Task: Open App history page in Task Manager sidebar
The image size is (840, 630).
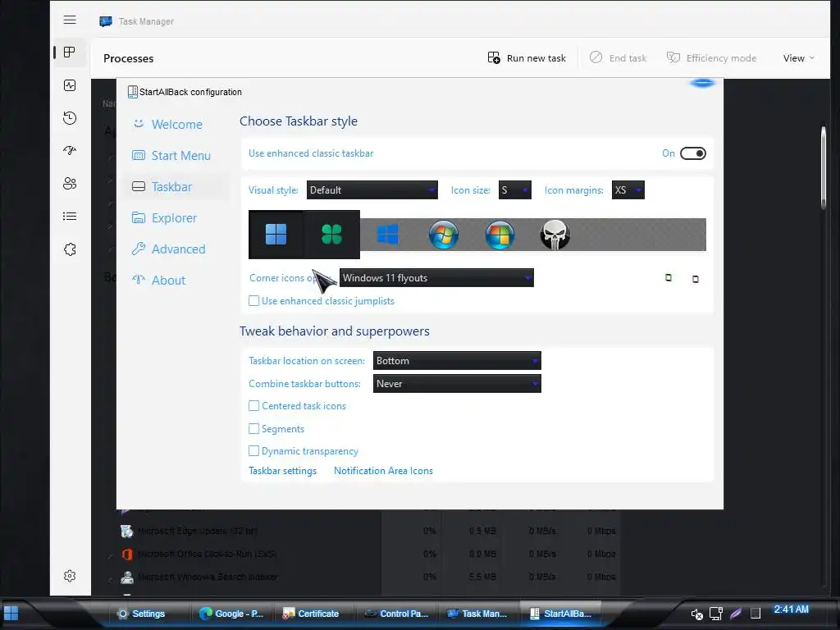Action: (70, 118)
